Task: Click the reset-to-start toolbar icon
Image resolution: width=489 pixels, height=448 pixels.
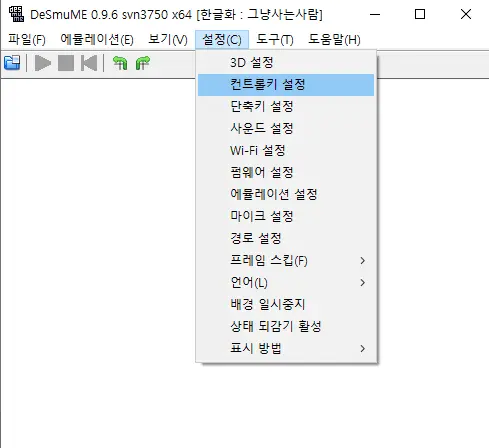Action: 89,63
